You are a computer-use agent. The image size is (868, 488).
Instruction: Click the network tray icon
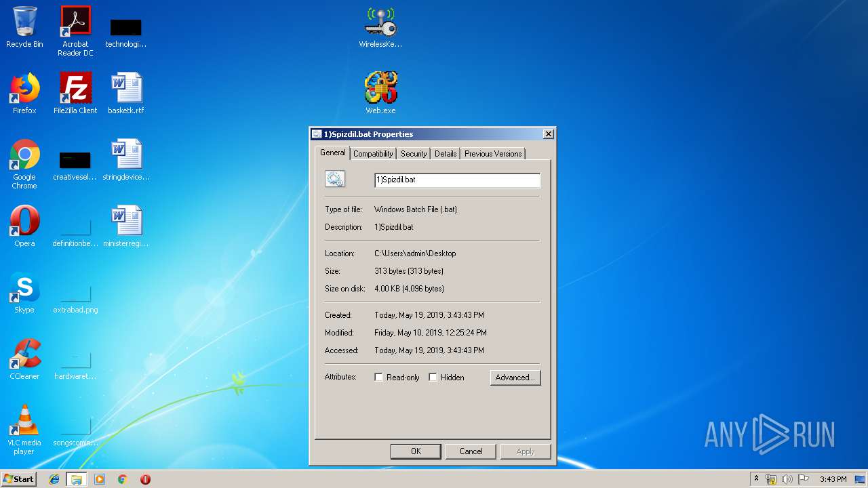[x=771, y=479]
